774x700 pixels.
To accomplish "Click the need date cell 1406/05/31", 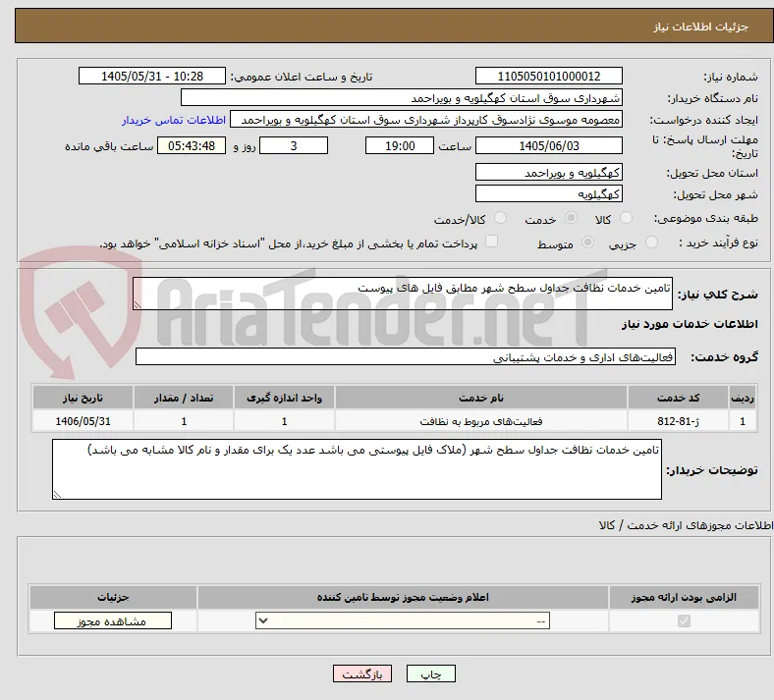I will point(83,421).
